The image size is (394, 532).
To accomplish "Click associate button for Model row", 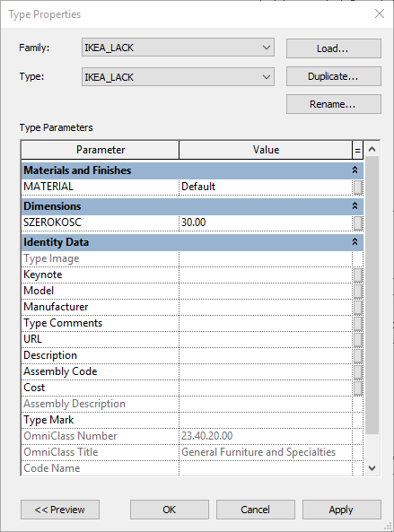I will click(x=358, y=291).
